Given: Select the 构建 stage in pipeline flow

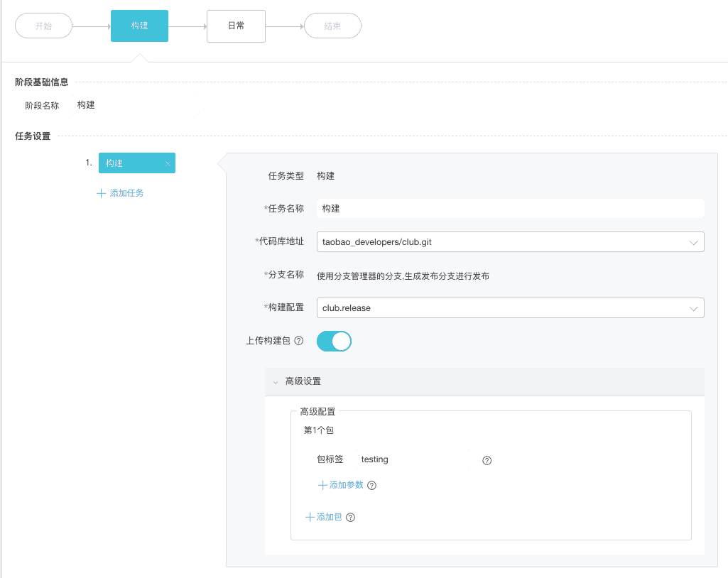Looking at the screenshot, I should (139, 26).
